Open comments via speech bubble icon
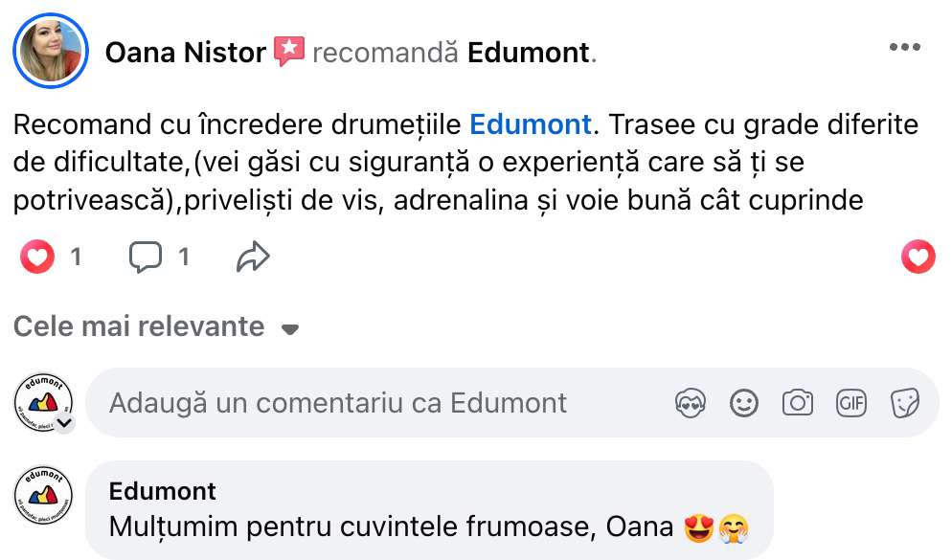The image size is (952, 560). point(146,257)
